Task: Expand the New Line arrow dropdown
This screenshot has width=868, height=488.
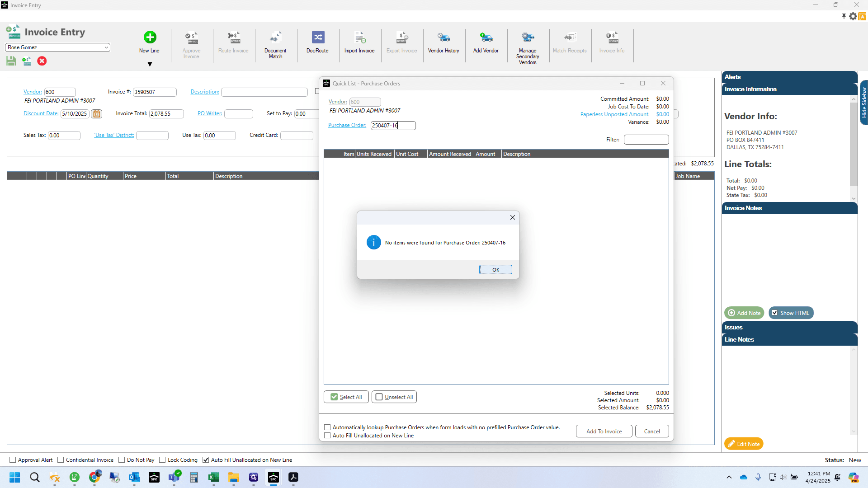Action: click(x=150, y=64)
